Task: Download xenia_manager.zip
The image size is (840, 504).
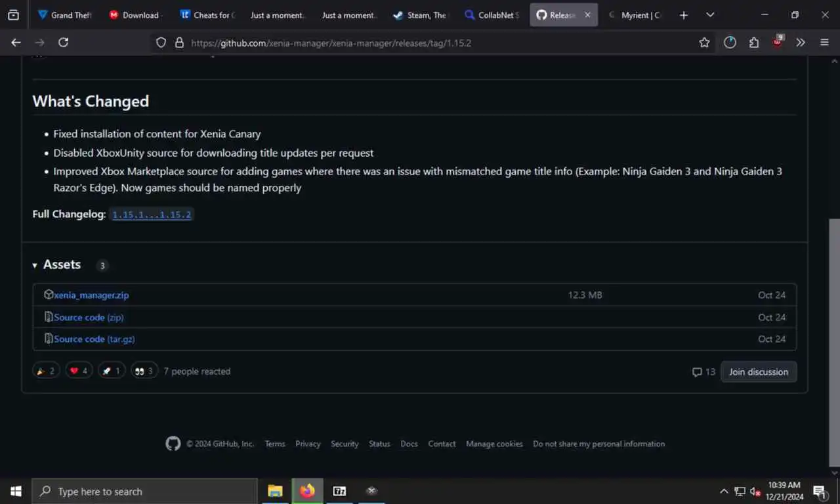Action: pyautogui.click(x=91, y=295)
